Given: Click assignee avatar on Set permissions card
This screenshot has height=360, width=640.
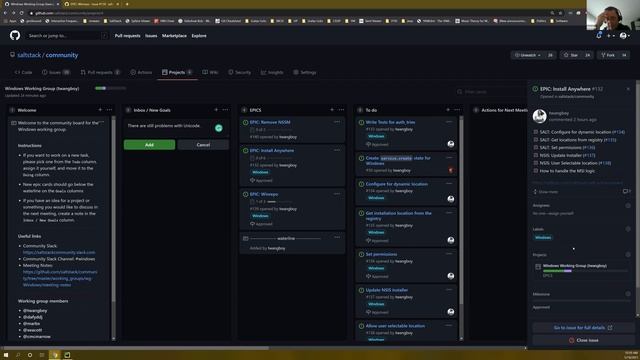Looking at the screenshot, I should point(451,276).
